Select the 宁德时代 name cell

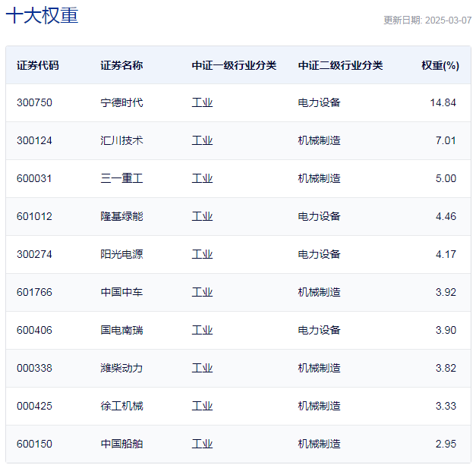121,102
